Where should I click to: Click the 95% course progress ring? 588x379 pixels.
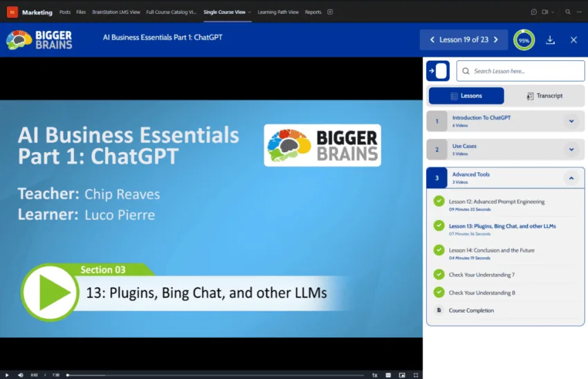click(524, 39)
